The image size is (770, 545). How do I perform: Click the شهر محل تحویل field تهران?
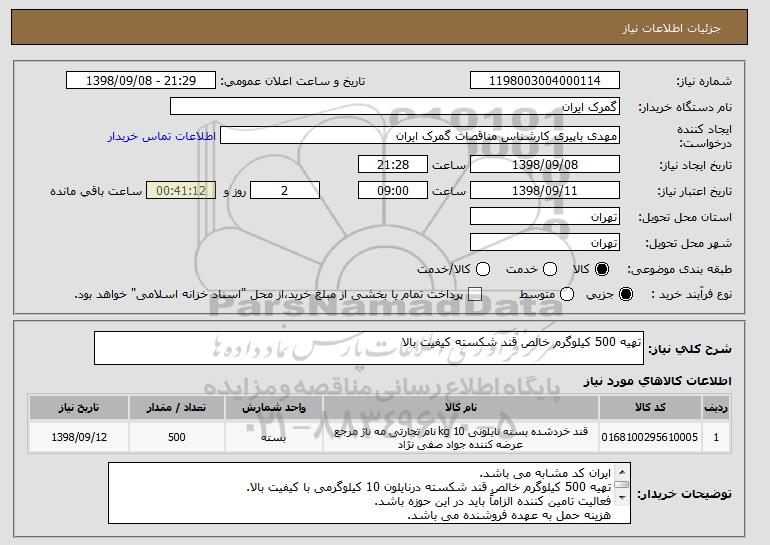pos(545,243)
